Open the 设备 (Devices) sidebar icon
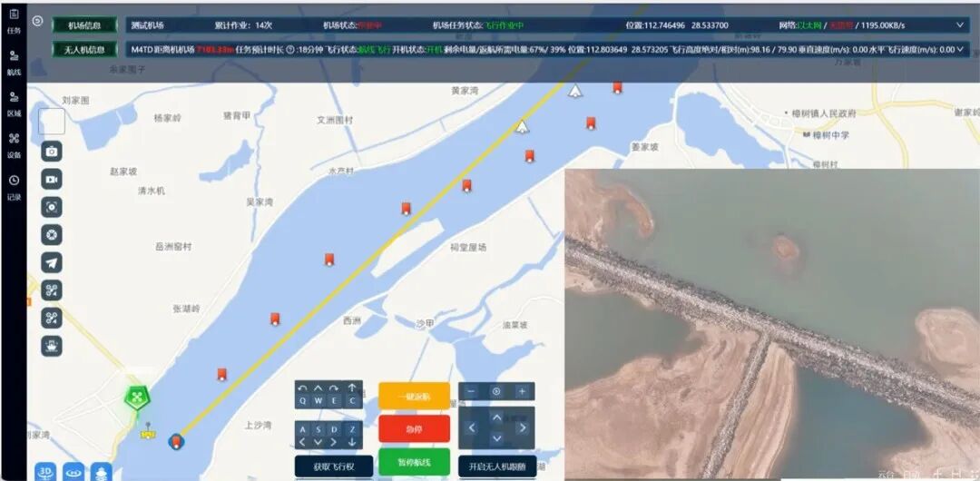980x481 pixels. pos(14,145)
